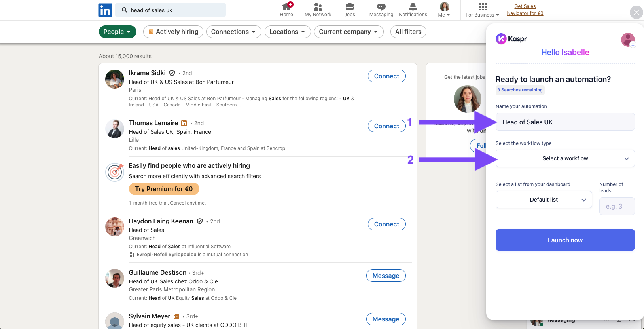Connect with Thomas Lemaire
This screenshot has width=644, height=329.
387,126
